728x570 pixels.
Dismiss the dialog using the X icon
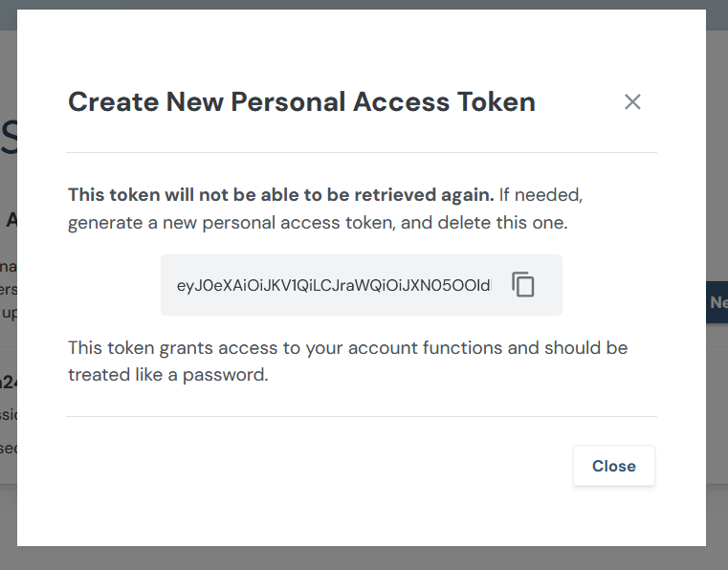(632, 102)
